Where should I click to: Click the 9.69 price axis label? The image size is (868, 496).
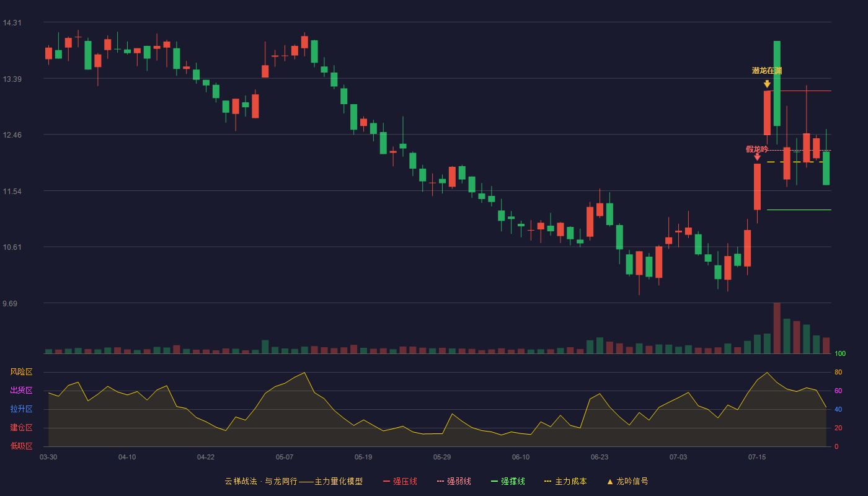pos(10,304)
